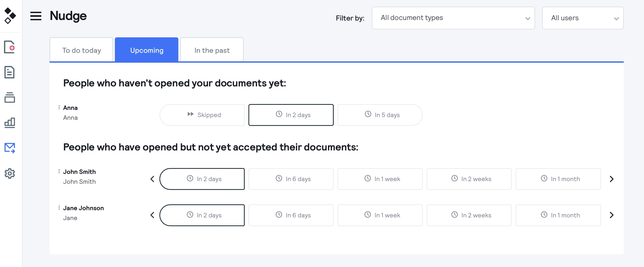Select In 2 weeks for John Smith

pyautogui.click(x=469, y=179)
